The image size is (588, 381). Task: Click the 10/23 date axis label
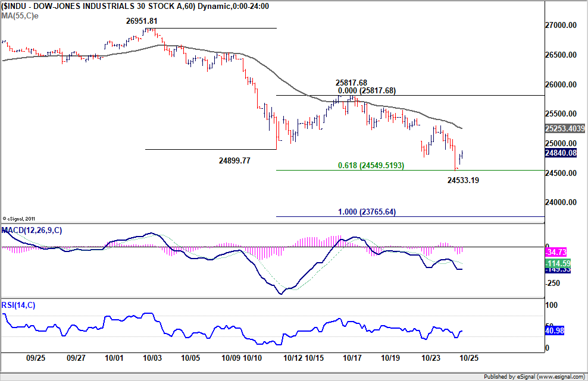[431, 358]
